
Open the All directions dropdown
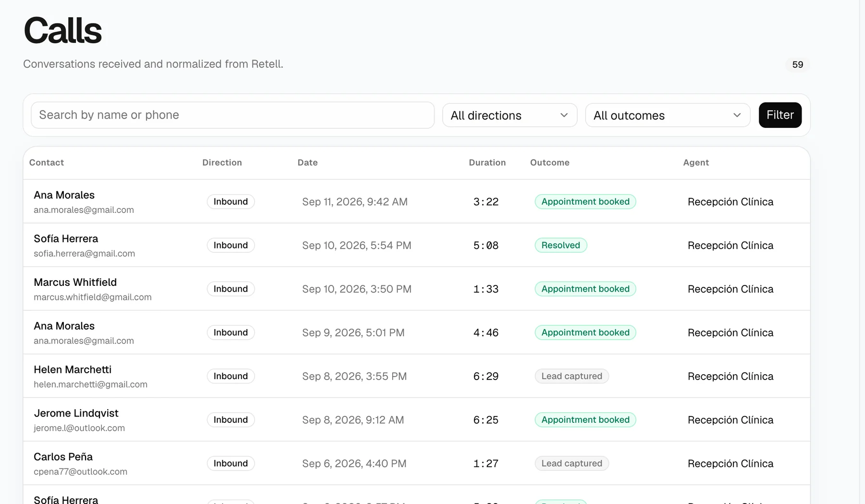[509, 115]
